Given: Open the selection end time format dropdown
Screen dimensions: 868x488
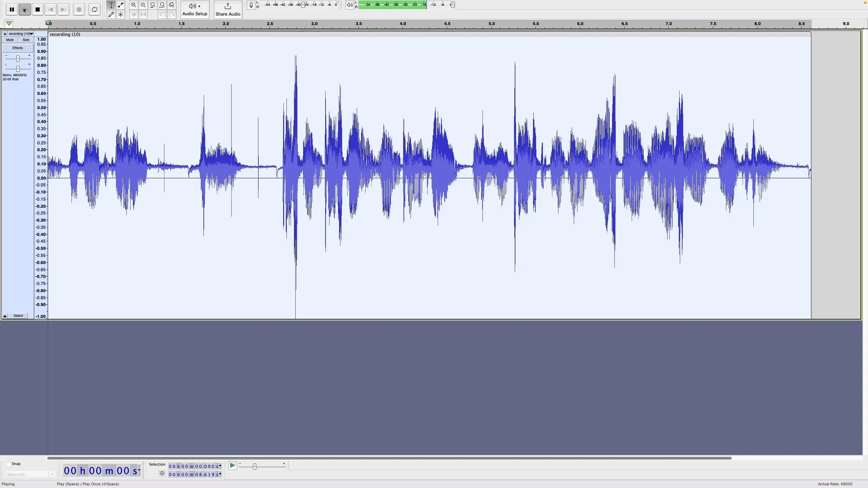Looking at the screenshot, I should pyautogui.click(x=219, y=474).
